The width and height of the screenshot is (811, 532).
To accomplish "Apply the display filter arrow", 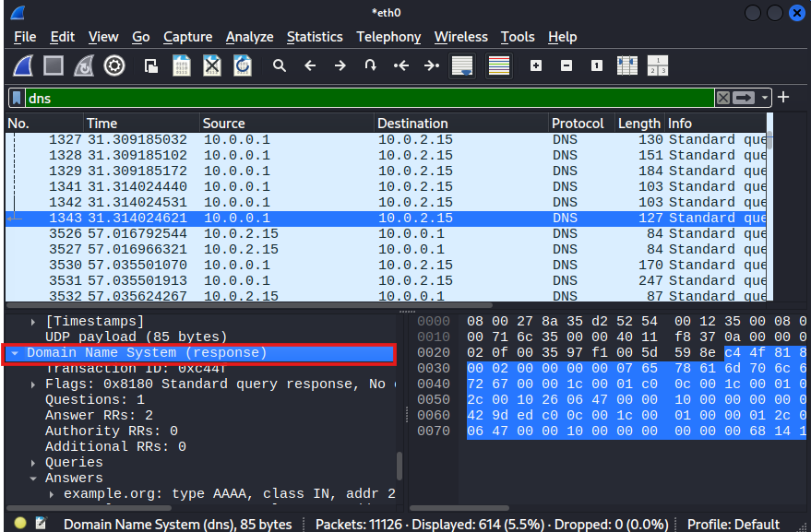I will (x=744, y=98).
